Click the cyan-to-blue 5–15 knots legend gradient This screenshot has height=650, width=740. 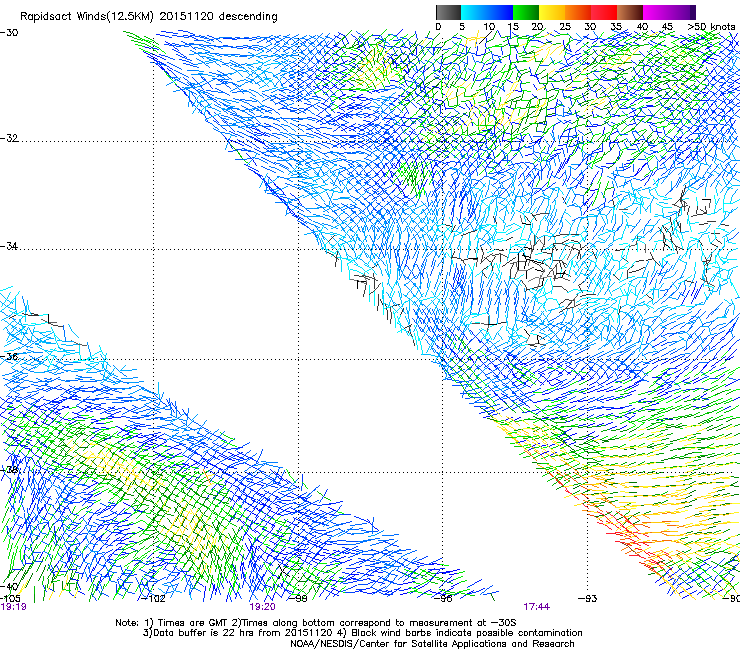[487, 12]
